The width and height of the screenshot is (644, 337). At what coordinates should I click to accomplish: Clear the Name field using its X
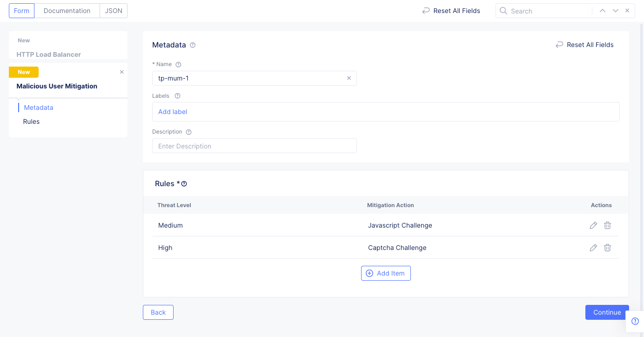point(349,78)
